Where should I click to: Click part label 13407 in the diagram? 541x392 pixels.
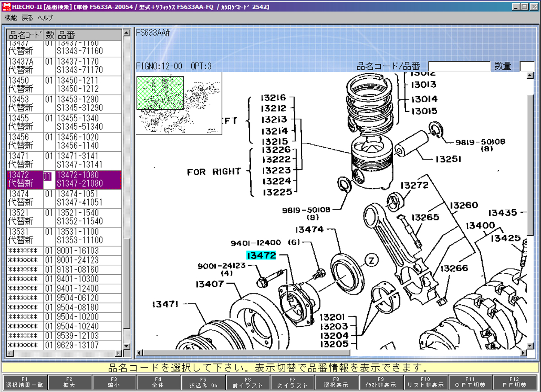click(210, 284)
